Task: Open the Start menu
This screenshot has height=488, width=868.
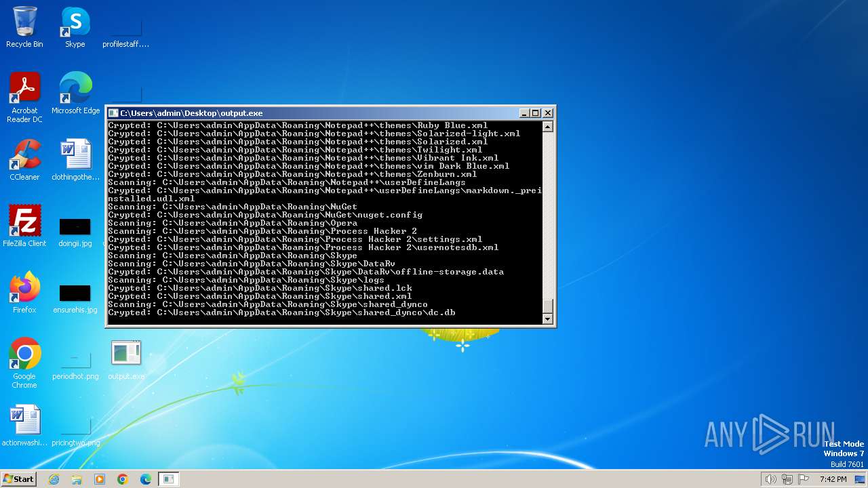Action: 19,479
